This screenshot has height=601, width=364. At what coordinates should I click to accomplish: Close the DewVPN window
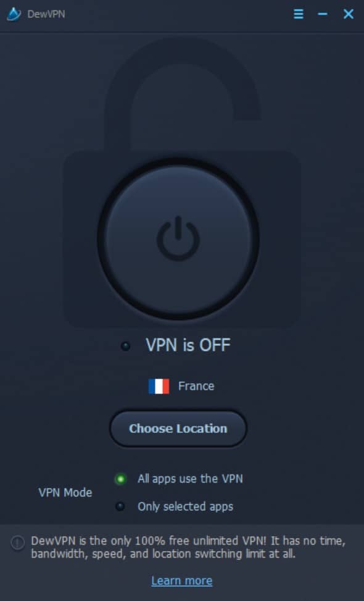[349, 14]
